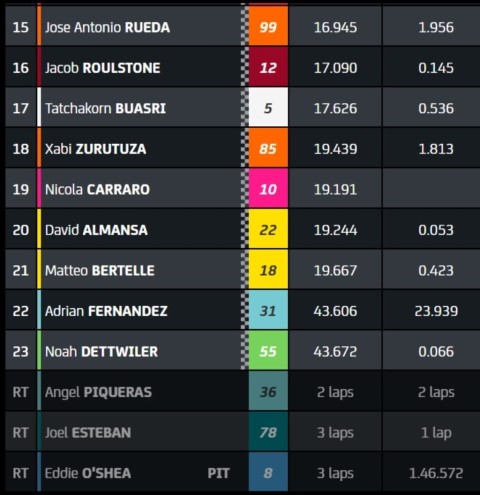
Task: Click Nicola CARRARO gap time 19.191
Action: pyautogui.click(x=335, y=189)
